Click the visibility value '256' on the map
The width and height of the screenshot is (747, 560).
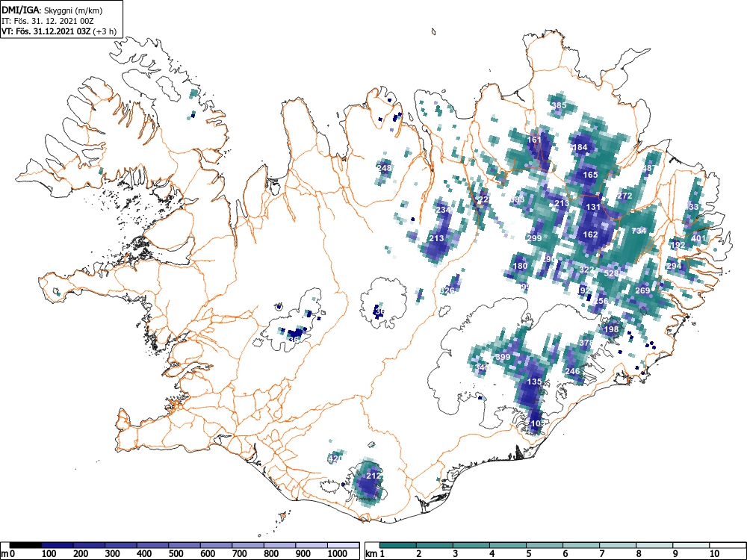(x=601, y=301)
